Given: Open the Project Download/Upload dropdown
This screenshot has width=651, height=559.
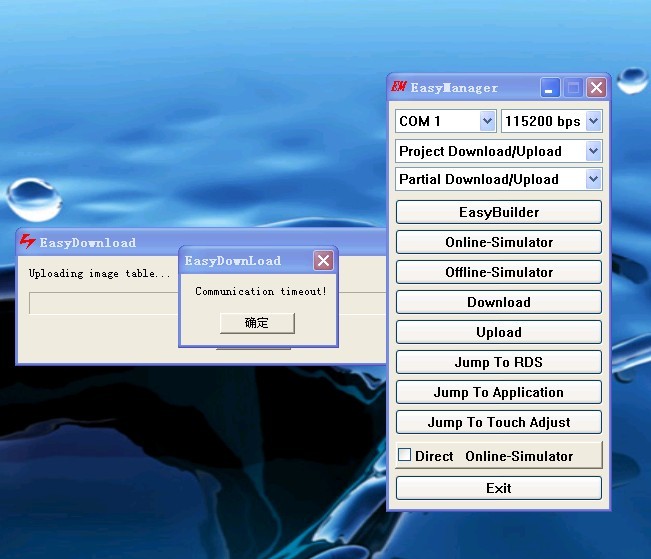Looking at the screenshot, I should (x=593, y=151).
